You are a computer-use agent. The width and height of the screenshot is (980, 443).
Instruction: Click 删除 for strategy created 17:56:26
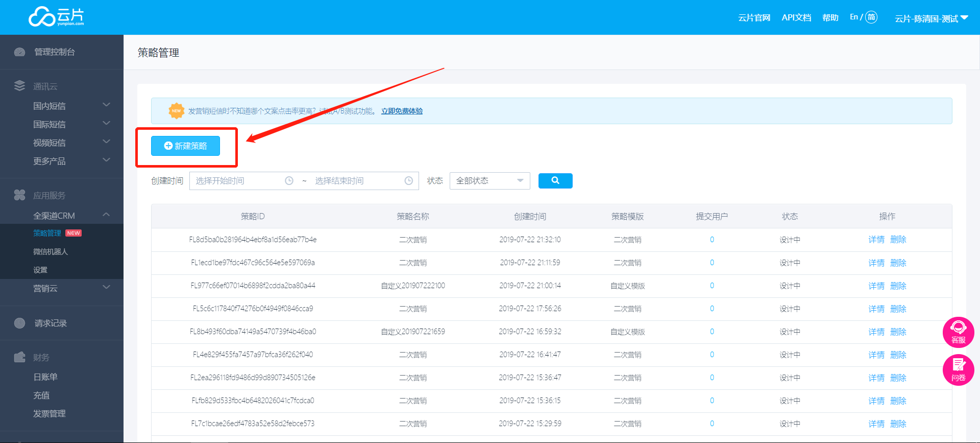pos(898,309)
